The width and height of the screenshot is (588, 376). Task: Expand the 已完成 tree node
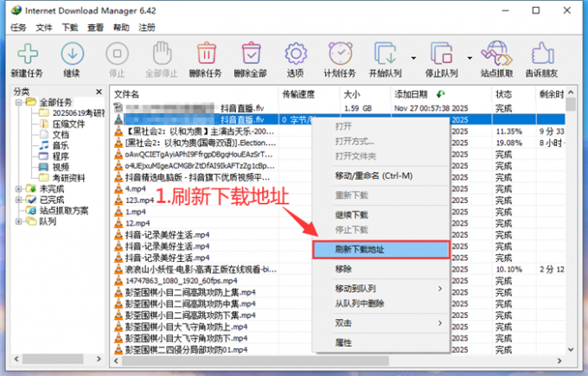(x=18, y=200)
